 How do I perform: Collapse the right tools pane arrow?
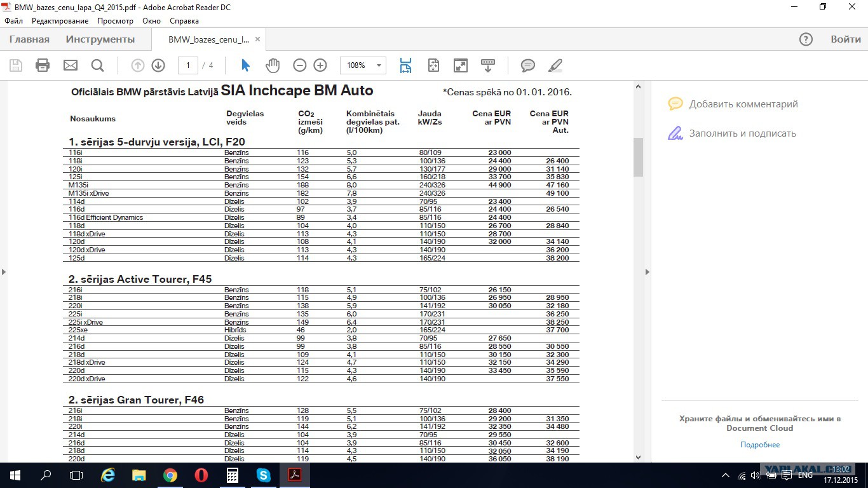pyautogui.click(x=647, y=272)
